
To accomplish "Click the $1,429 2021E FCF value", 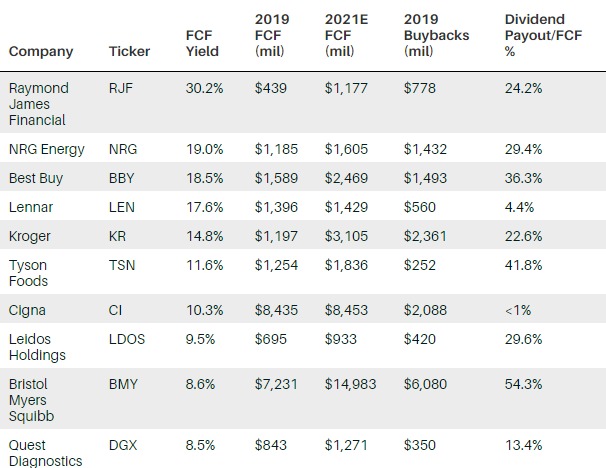I will (x=346, y=207).
